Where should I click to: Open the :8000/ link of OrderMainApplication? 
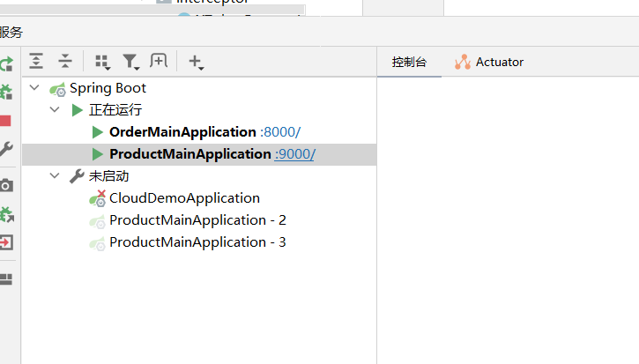click(x=280, y=132)
